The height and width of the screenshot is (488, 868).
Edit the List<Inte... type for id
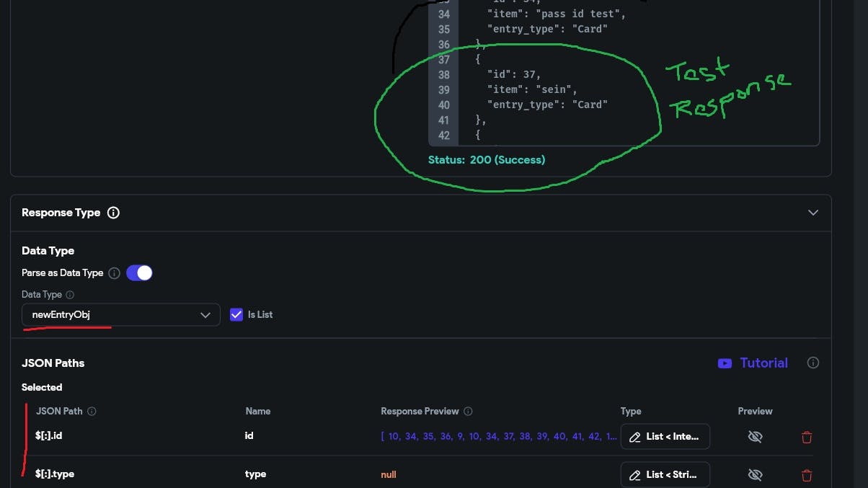coord(665,437)
